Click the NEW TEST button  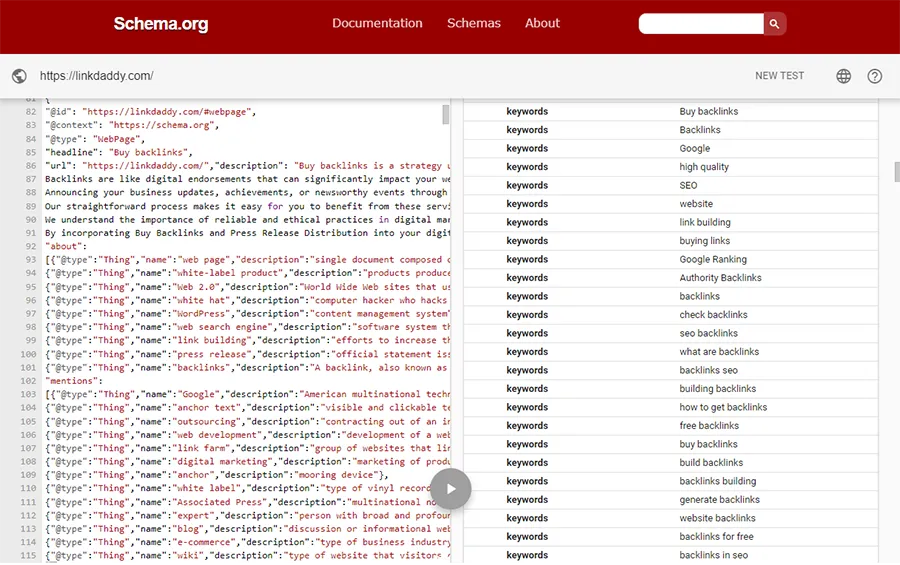[x=779, y=76]
